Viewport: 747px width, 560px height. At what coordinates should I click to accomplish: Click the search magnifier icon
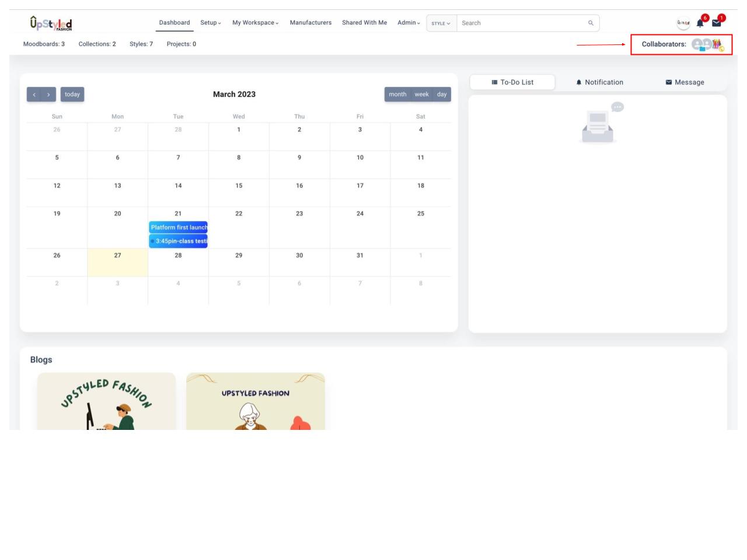(x=591, y=23)
